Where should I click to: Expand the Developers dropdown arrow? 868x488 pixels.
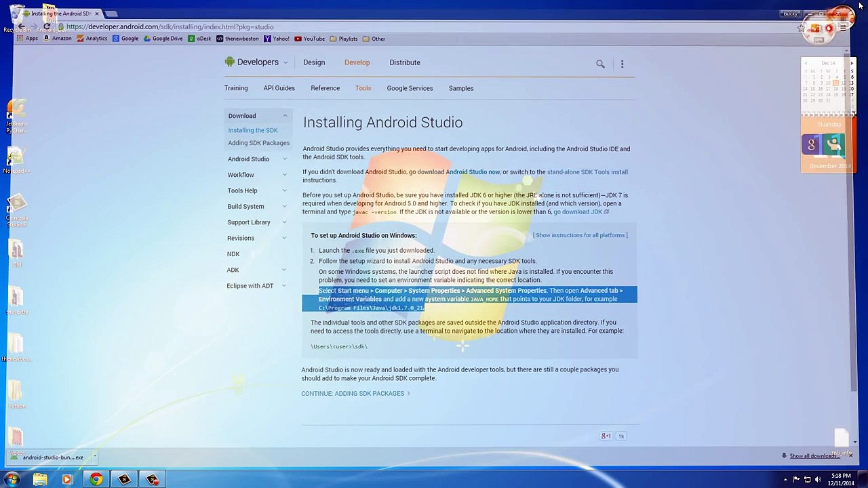[x=285, y=62]
